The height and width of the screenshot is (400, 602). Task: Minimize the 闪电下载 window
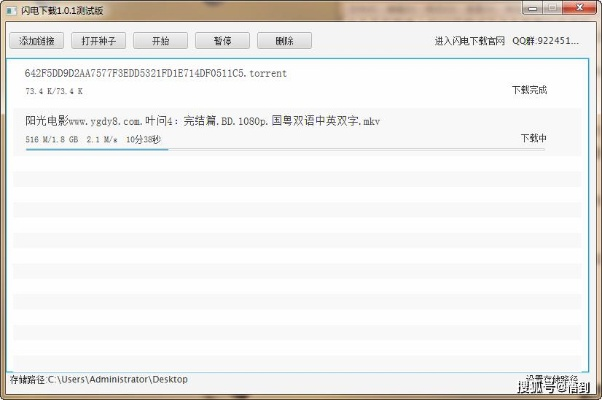pyautogui.click(x=532, y=8)
